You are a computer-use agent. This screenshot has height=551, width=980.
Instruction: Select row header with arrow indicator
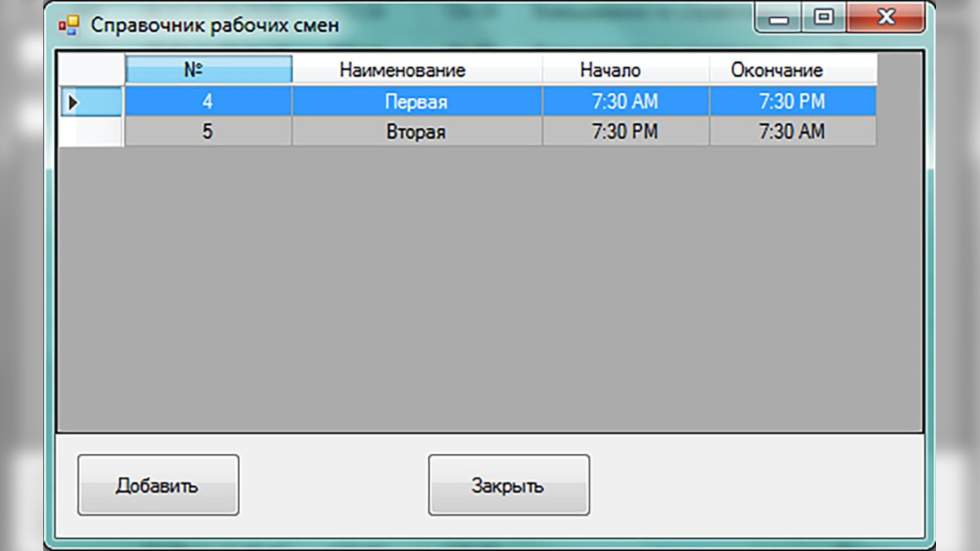(x=92, y=102)
